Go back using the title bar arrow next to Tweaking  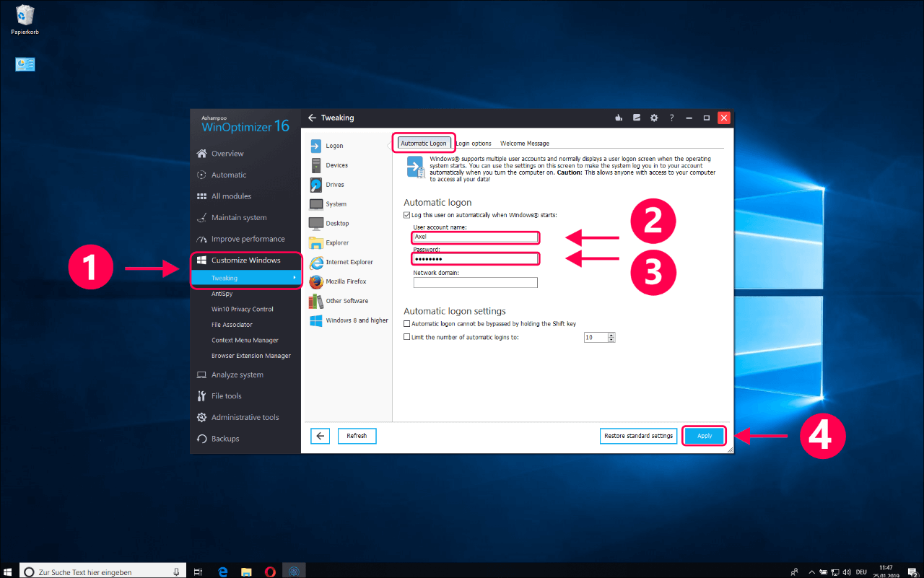click(x=312, y=118)
